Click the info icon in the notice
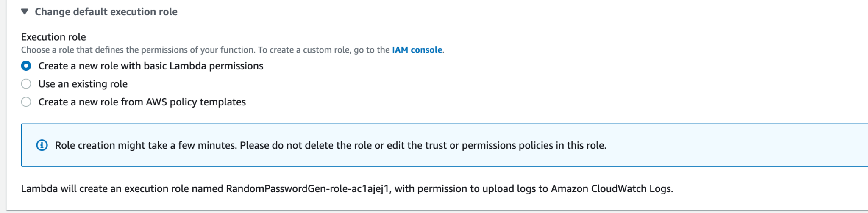The image size is (868, 213). pos(42,145)
